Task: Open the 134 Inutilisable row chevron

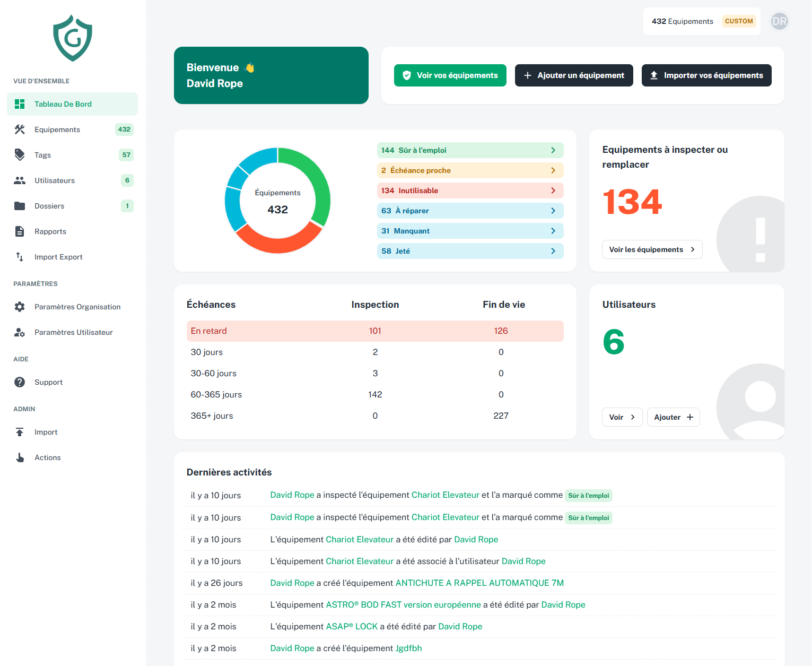Action: 553,191
